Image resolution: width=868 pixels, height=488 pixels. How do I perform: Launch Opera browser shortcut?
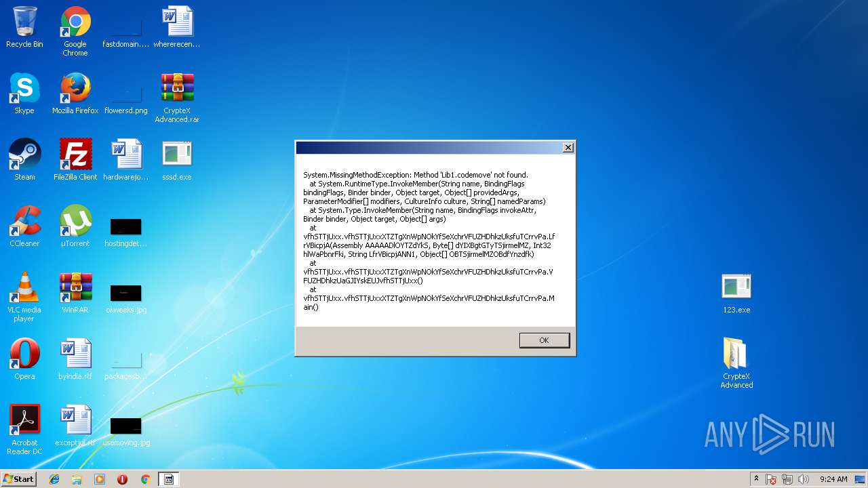tap(24, 359)
